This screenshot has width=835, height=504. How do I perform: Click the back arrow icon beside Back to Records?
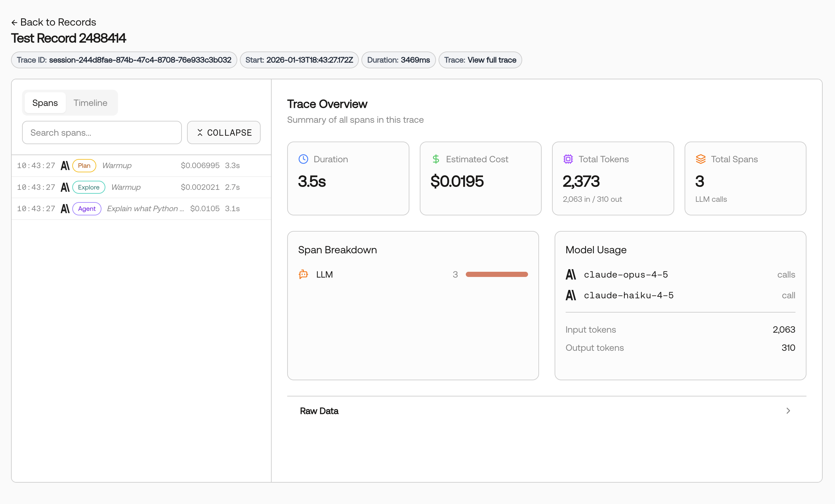(14, 22)
